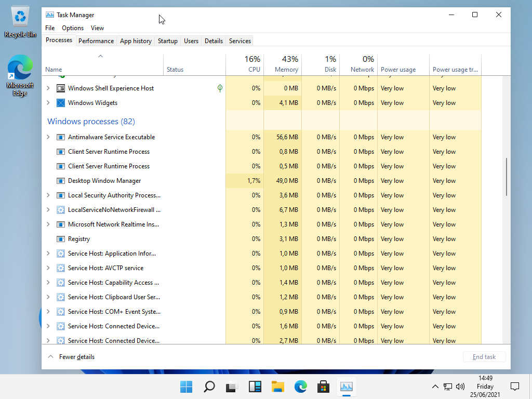Click the Windows Widgets process icon

[60, 103]
